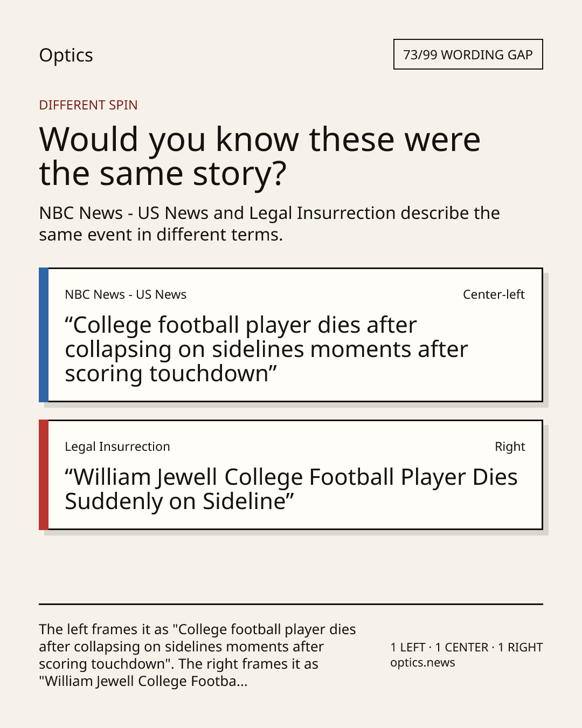The height and width of the screenshot is (728, 582).
Task: Open the Legal Insurrection source name
Action: click(117, 447)
